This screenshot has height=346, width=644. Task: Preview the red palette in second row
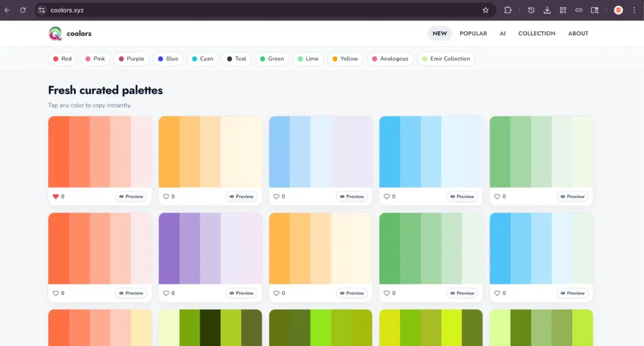coord(131,293)
